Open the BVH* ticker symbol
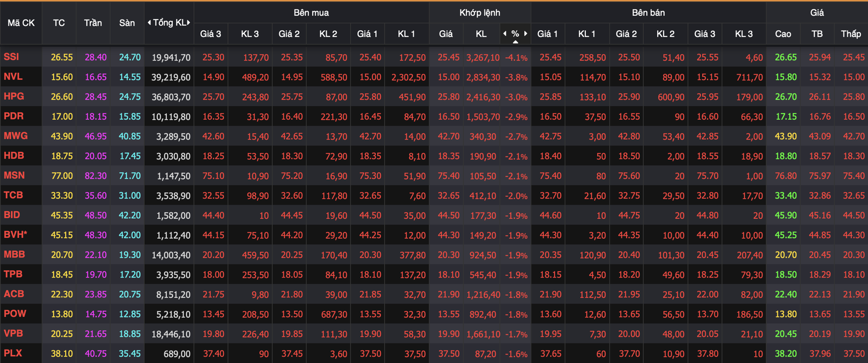Image resolution: width=868 pixels, height=363 pixels. pos(16,235)
